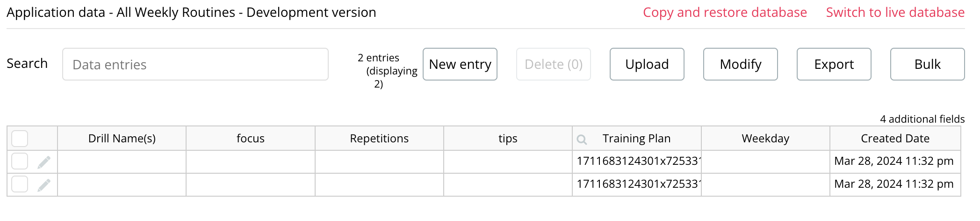Click the Training Plan search magnifier icon
This screenshot has height=221, width=980.
coord(582,139)
